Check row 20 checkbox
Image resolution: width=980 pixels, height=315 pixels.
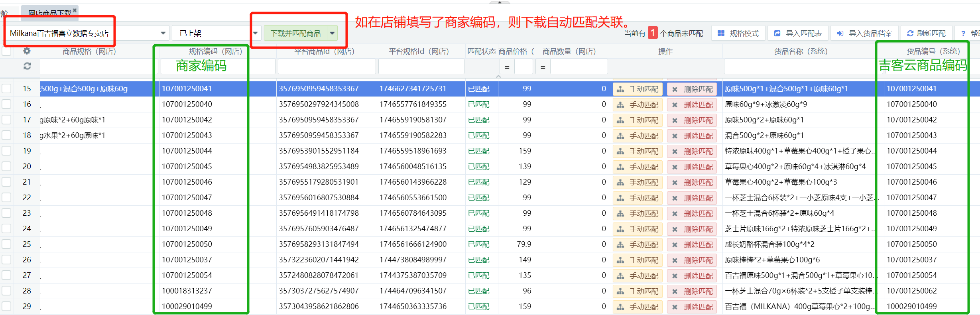(x=7, y=166)
